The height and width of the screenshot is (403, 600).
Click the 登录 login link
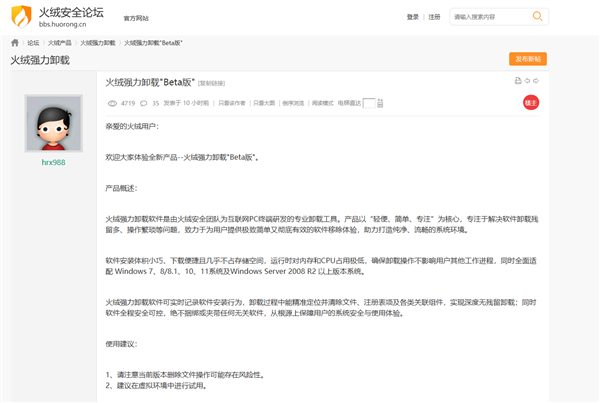click(x=413, y=17)
